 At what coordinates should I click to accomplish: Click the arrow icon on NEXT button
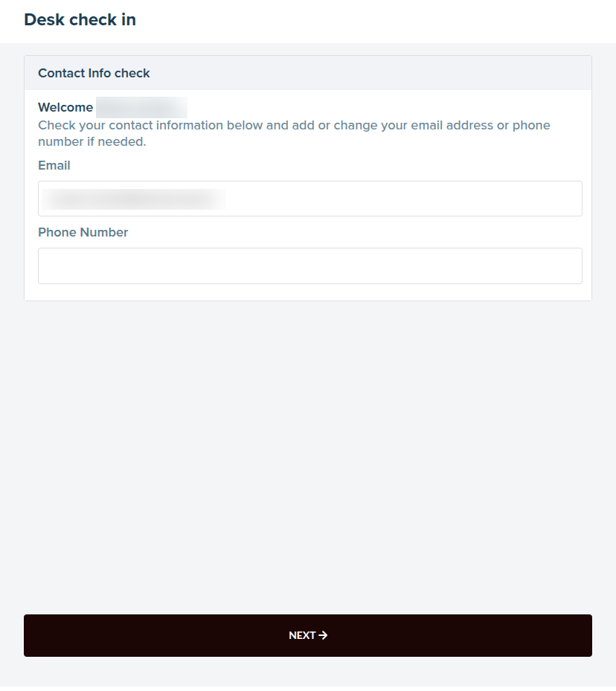(323, 635)
